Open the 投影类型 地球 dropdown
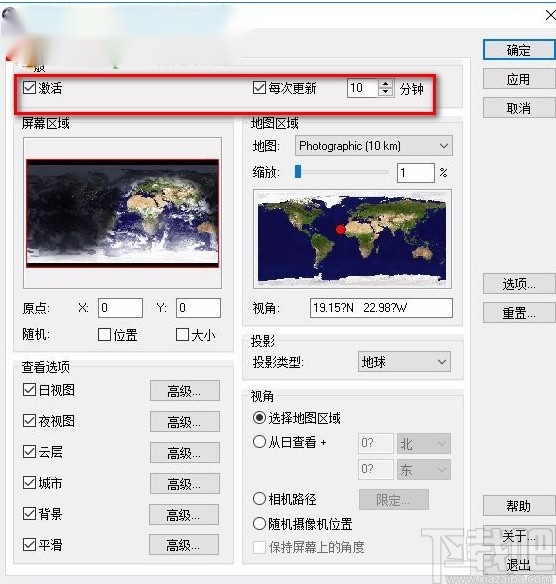The height and width of the screenshot is (584, 556). click(404, 362)
